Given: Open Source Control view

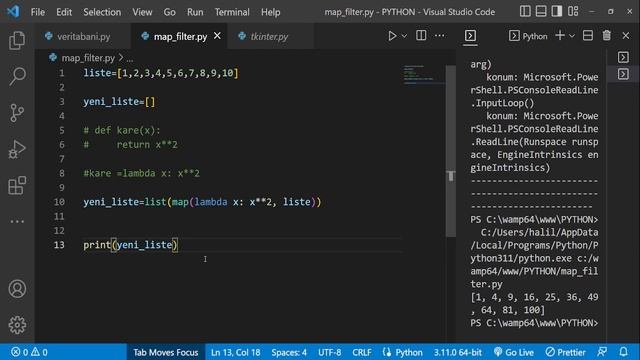Looking at the screenshot, I should (x=17, y=113).
